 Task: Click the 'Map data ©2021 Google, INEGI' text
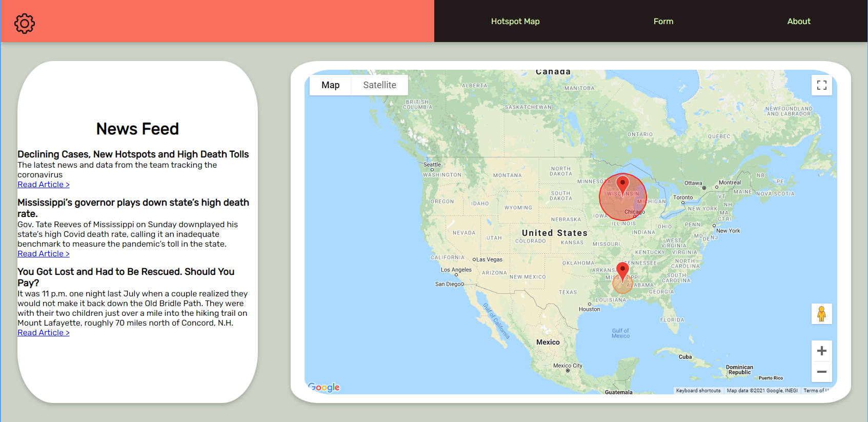point(762,391)
